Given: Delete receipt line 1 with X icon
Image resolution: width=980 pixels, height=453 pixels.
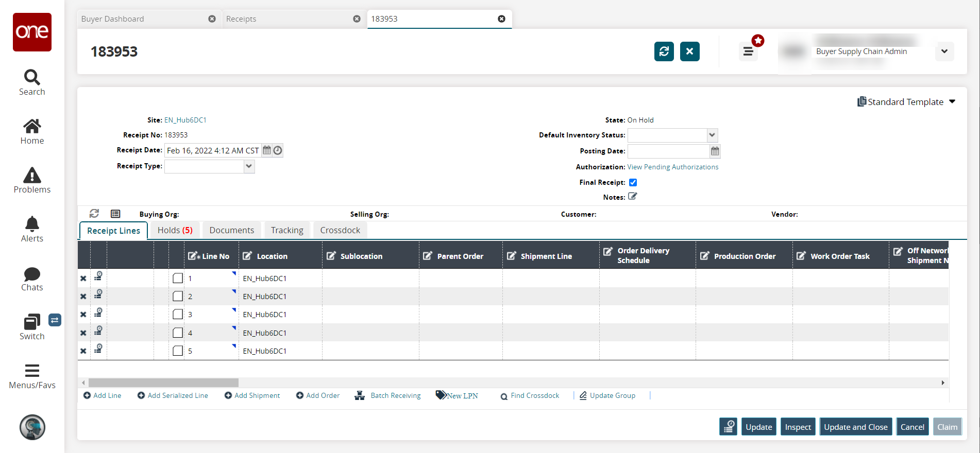Looking at the screenshot, I should (83, 278).
